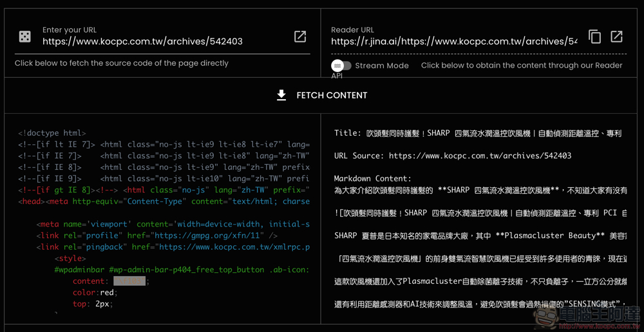Toggle Stream Mode switch
This screenshot has height=332, width=644.
[342, 66]
